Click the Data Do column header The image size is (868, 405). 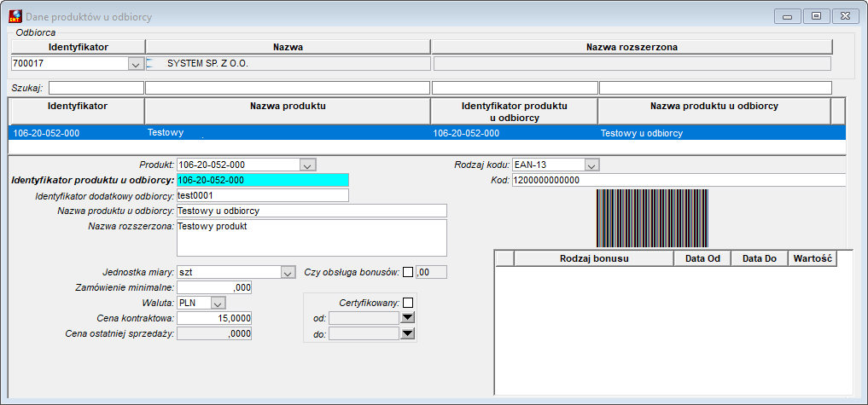point(760,258)
